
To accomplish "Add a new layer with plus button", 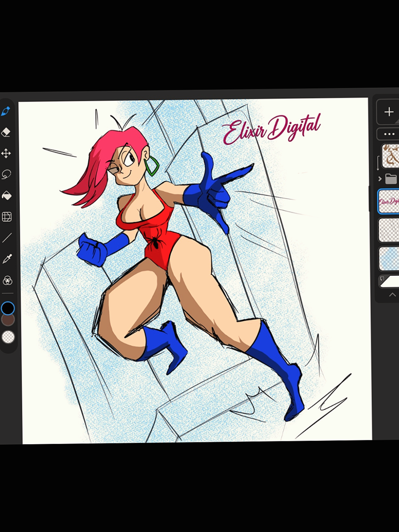I will 389,112.
